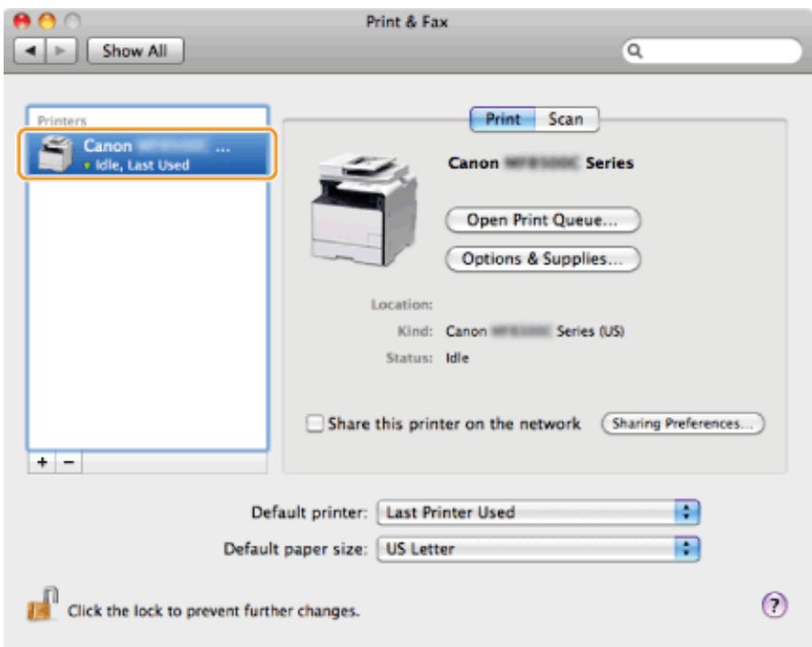Click the 'Idle, Last Used' status text
Viewport: 812px width, 647px height.
coord(142,166)
